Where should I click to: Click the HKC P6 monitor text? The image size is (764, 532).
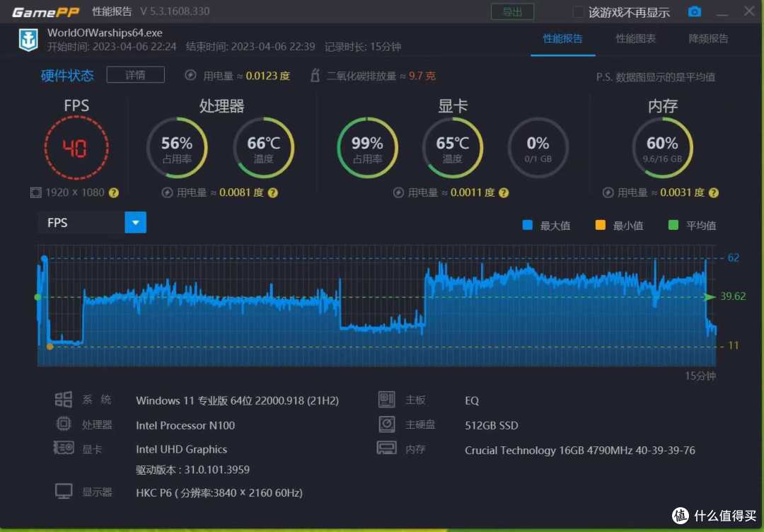click(x=219, y=492)
